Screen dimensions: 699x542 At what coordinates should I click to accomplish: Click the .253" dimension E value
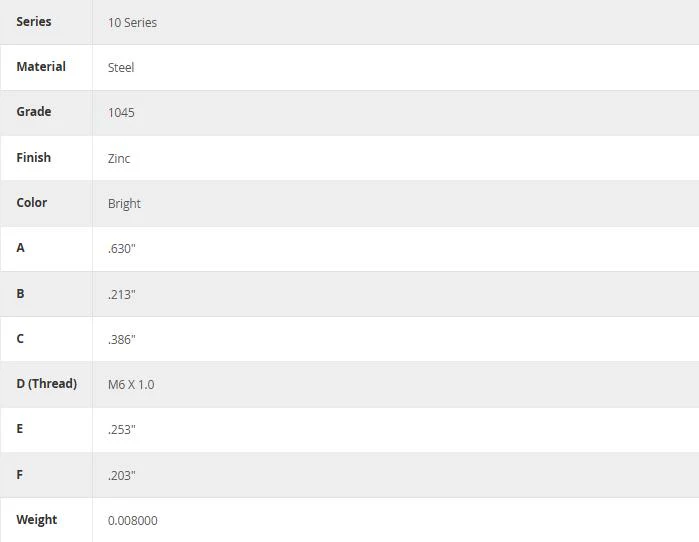pos(121,430)
